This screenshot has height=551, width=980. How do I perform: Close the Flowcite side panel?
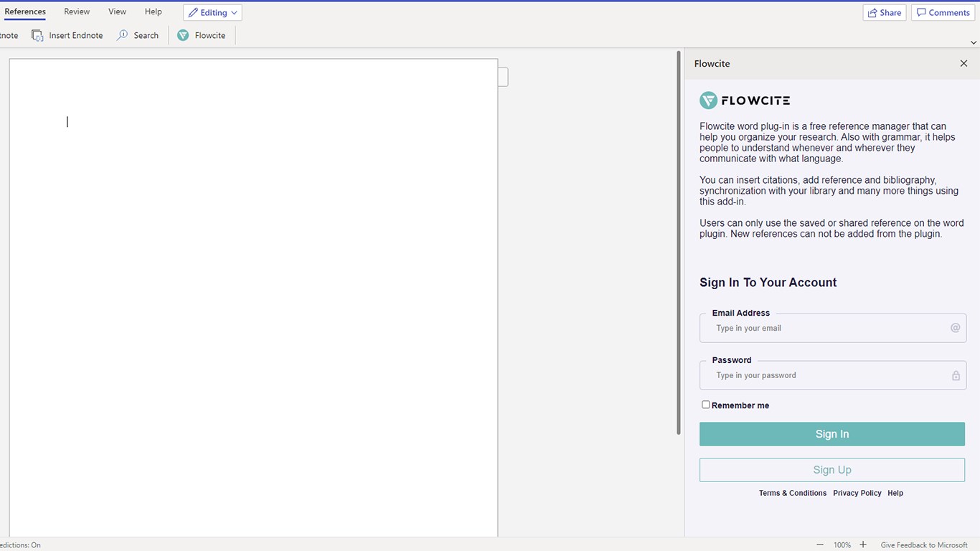tap(963, 63)
